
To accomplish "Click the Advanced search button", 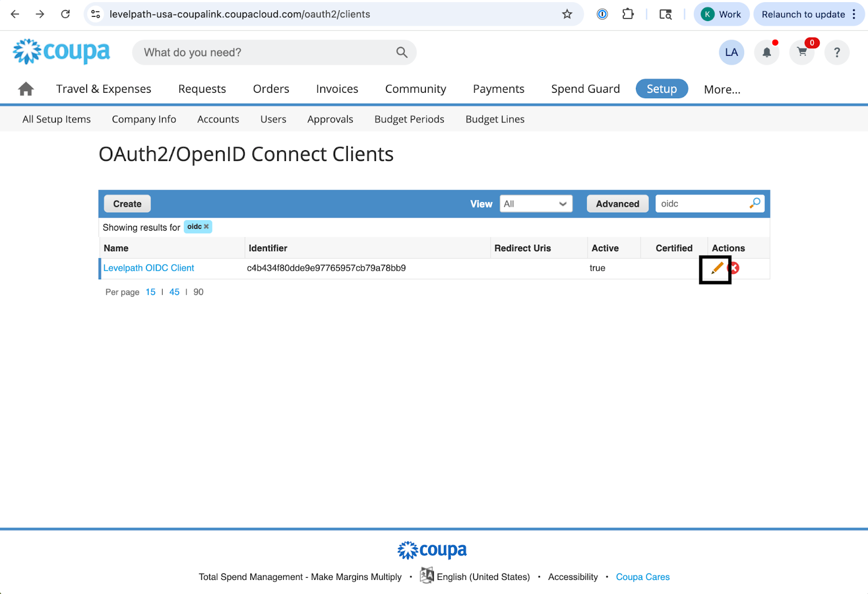I will [617, 204].
